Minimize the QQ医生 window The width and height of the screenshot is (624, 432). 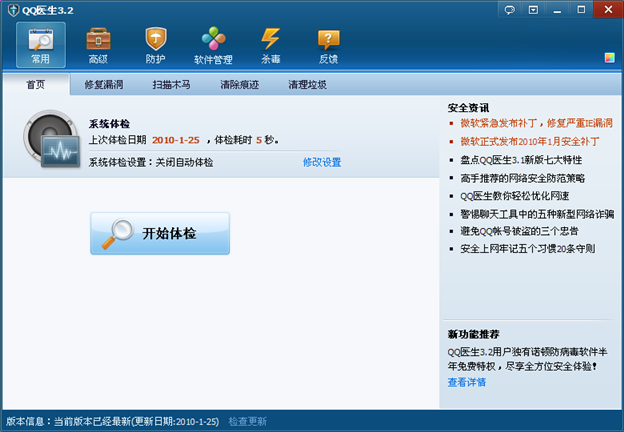(x=557, y=10)
